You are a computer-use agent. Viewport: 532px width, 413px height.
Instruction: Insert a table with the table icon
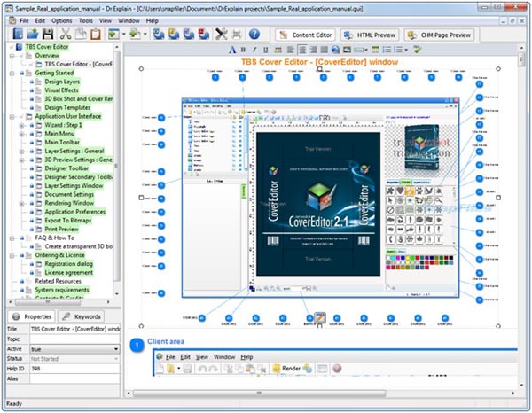point(375,50)
